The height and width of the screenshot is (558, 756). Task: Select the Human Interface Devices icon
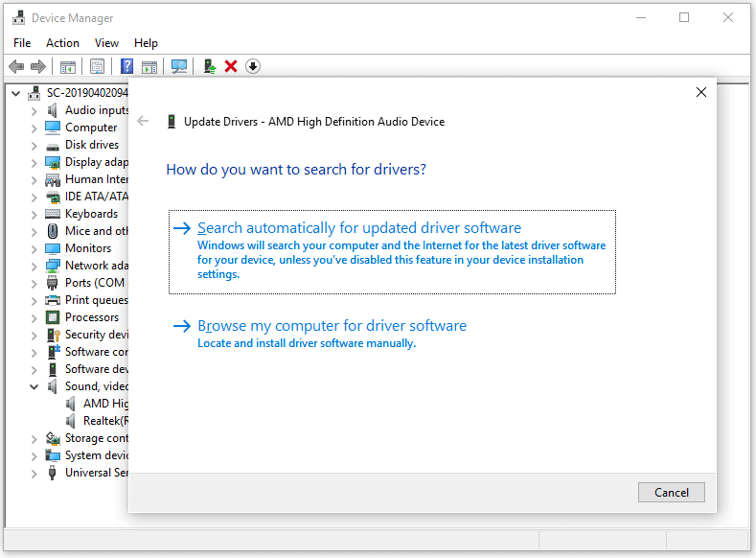(x=53, y=179)
